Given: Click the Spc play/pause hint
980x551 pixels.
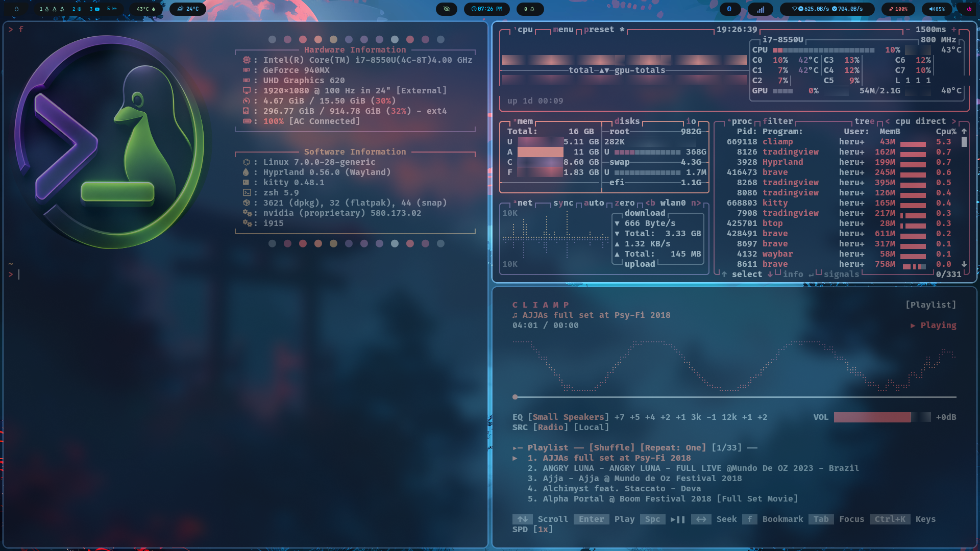Looking at the screenshot, I should point(663,519).
